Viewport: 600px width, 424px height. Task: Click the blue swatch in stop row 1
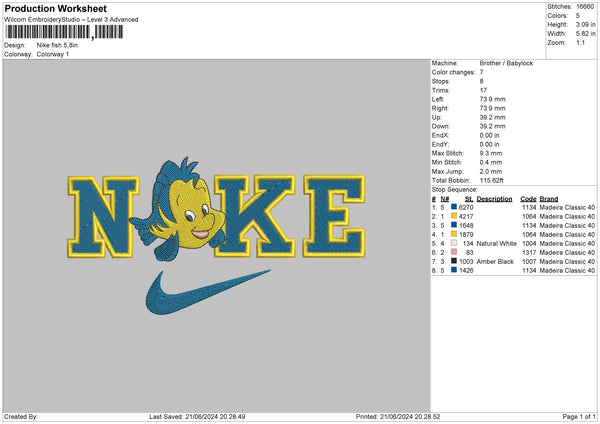[454, 207]
